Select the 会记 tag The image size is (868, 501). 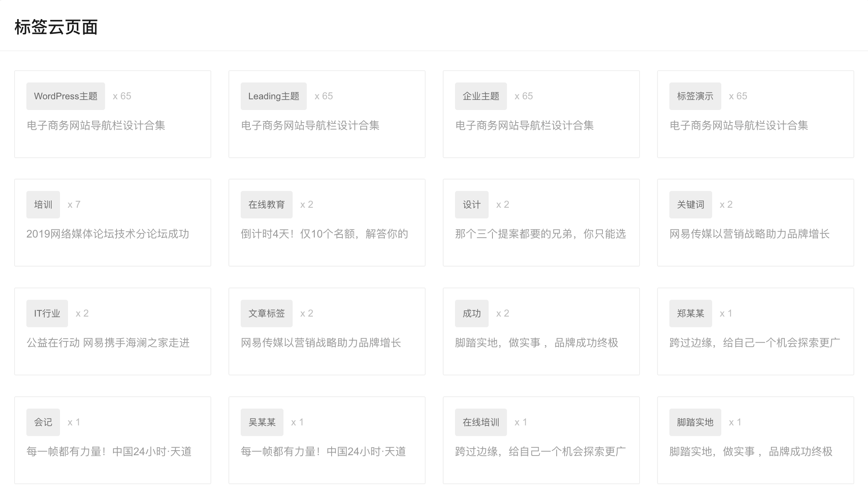tap(43, 422)
